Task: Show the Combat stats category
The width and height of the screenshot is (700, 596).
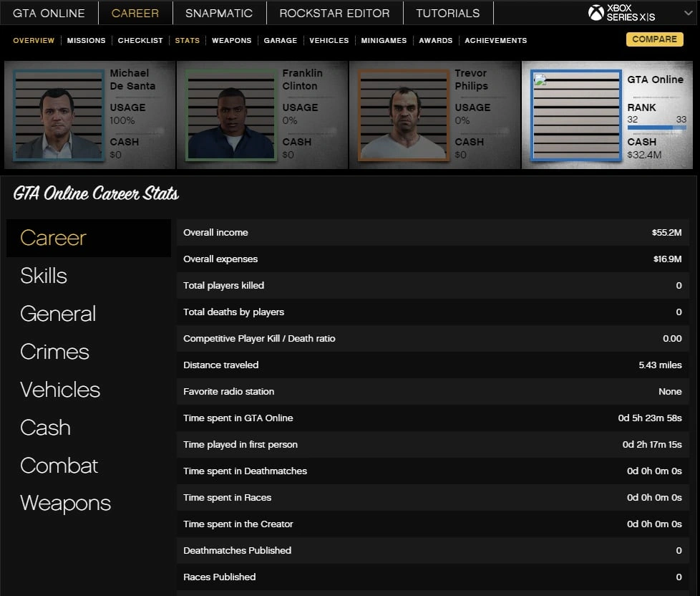Action: [59, 466]
